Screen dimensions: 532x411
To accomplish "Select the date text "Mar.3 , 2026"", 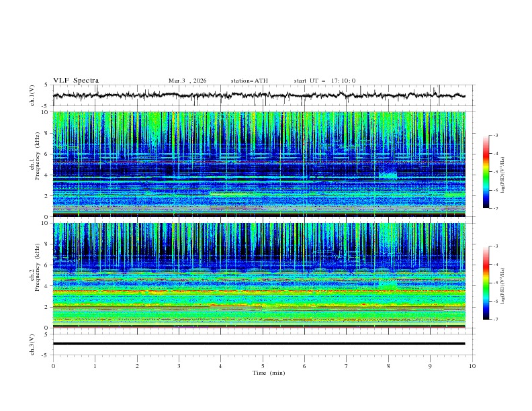I will (x=187, y=81).
